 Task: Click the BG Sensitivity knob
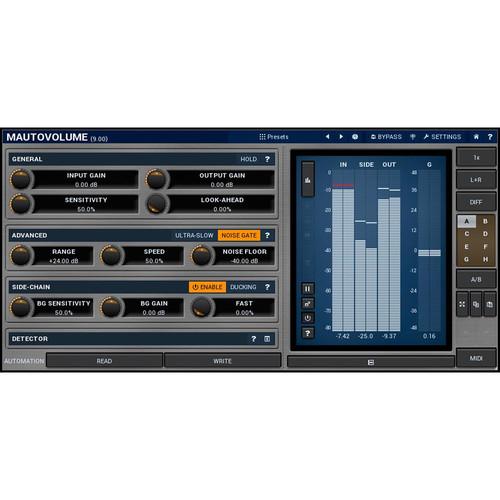(21, 307)
